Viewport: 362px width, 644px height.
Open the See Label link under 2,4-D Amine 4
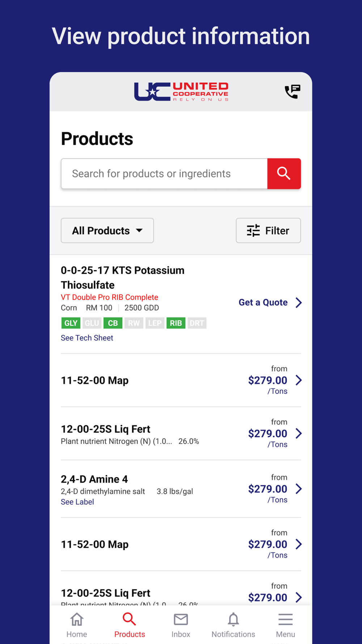pos(77,502)
